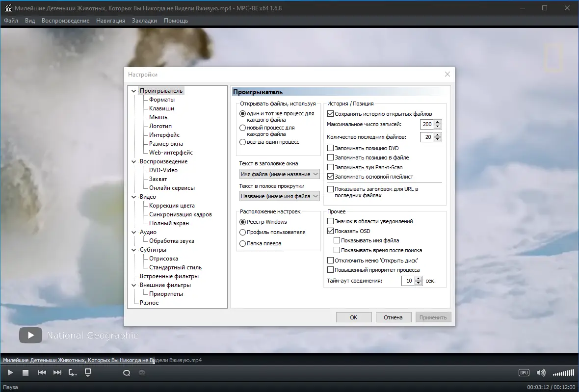Select Форматы in settings tree
The width and height of the screenshot is (579, 392).
[x=162, y=100]
